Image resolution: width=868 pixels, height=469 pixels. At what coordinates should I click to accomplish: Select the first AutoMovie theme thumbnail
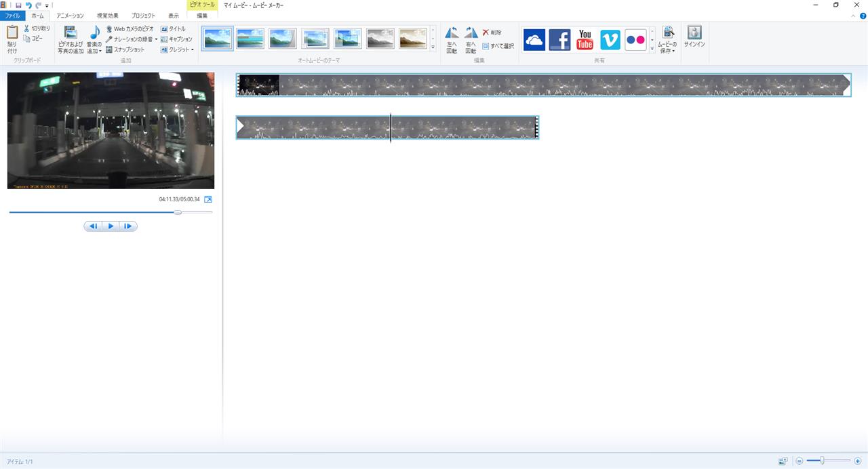pyautogui.click(x=218, y=39)
